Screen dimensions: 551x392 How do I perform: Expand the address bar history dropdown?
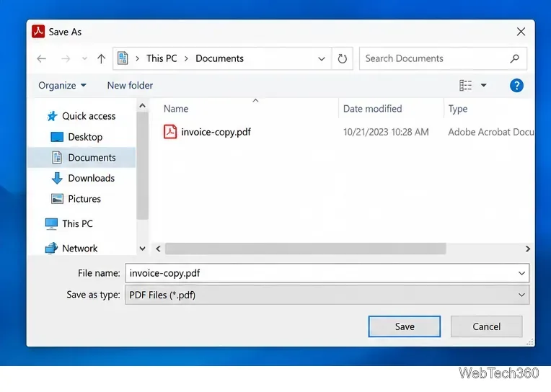click(x=321, y=58)
